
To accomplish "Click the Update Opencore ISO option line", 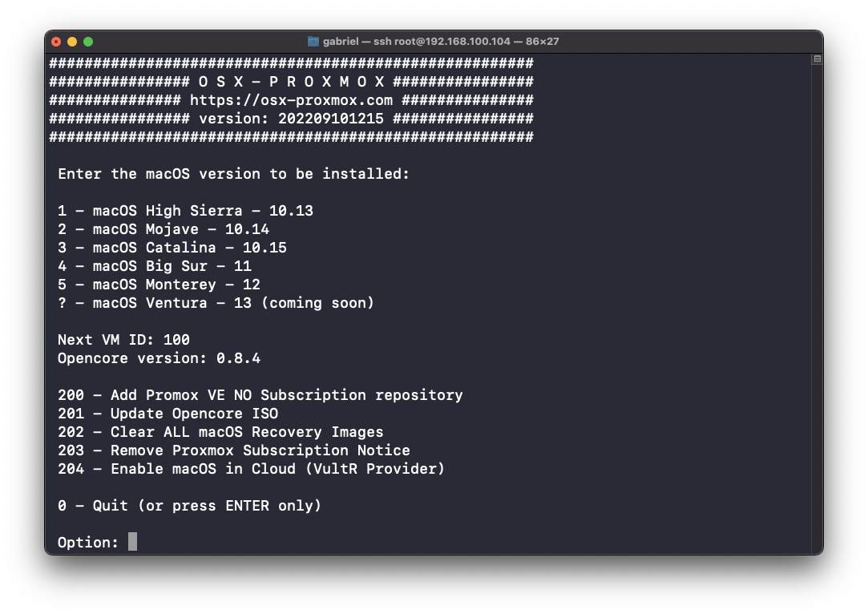I will [168, 414].
